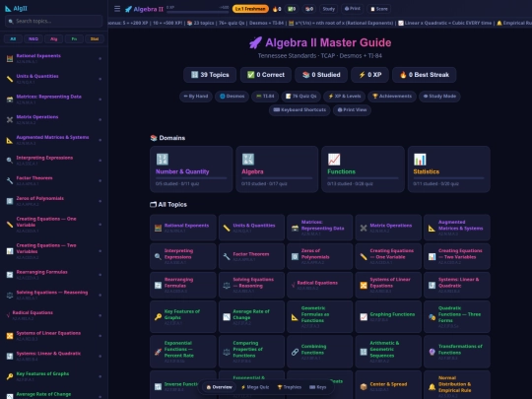This screenshot has width=532, height=399.
Task: Toggle the Study button in top bar
Action: point(328,9)
